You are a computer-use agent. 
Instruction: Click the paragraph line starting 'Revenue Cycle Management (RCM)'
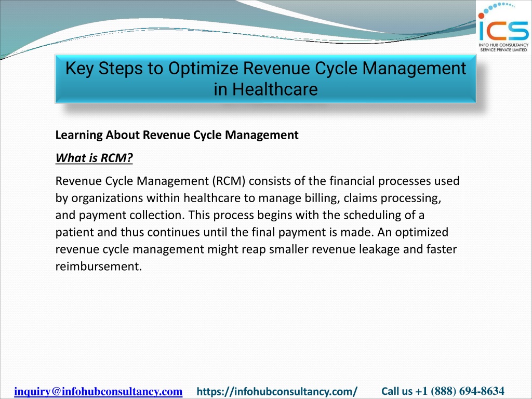[257, 181]
